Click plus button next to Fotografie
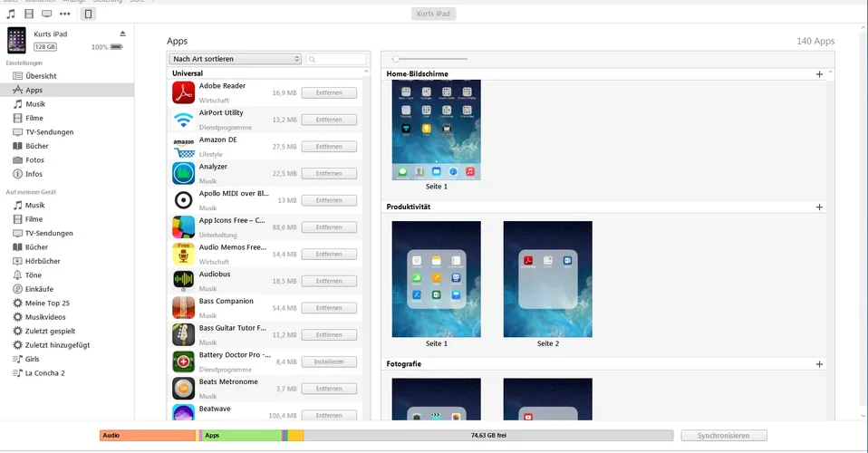This screenshot has width=868, height=453. point(819,364)
